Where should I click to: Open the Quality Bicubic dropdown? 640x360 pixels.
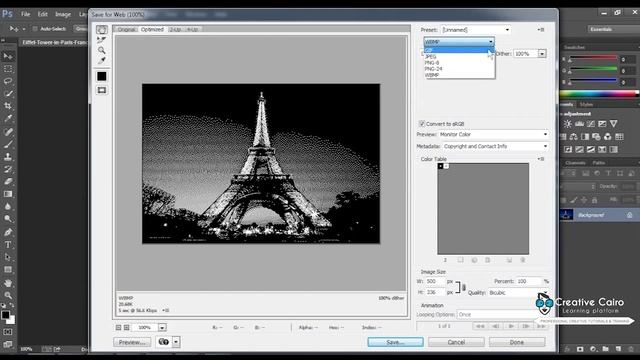518,293
